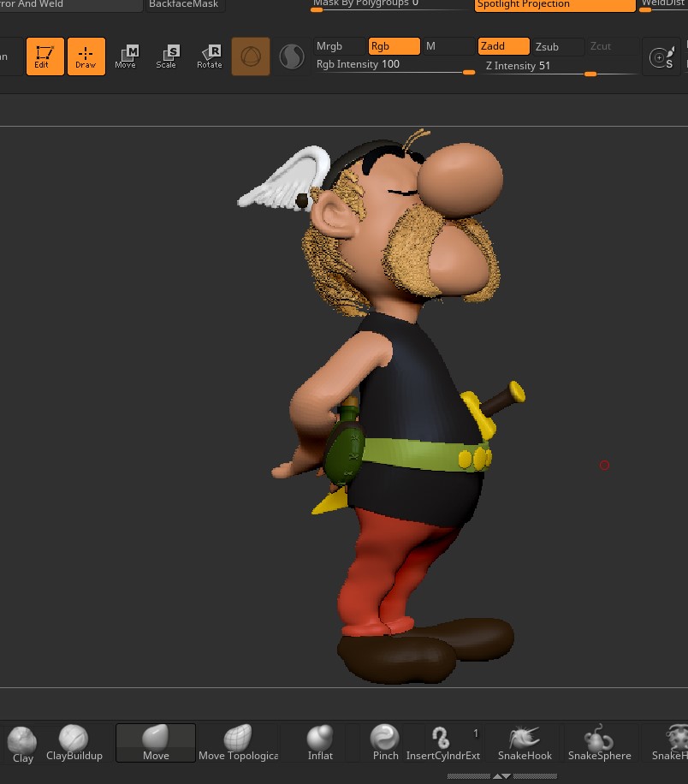The width and height of the screenshot is (688, 784).
Task: Toggle Mrgb painting mode
Action: pyautogui.click(x=340, y=46)
